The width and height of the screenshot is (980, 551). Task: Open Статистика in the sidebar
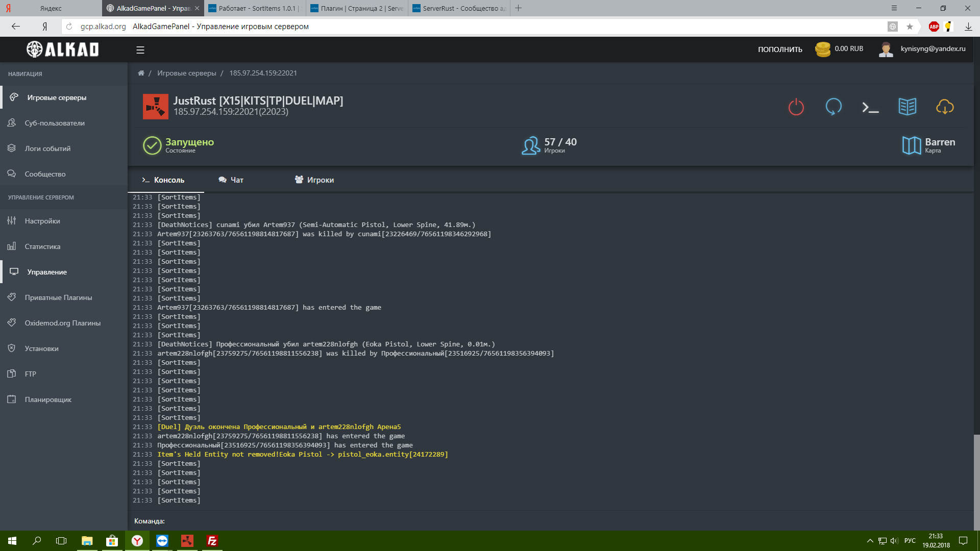[x=42, y=246]
